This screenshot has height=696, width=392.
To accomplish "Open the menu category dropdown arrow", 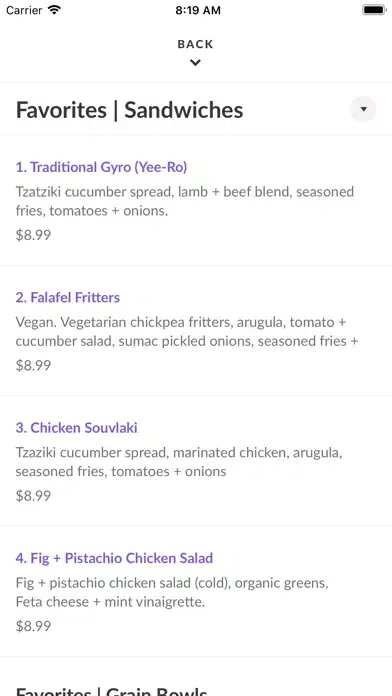I will (363, 109).
